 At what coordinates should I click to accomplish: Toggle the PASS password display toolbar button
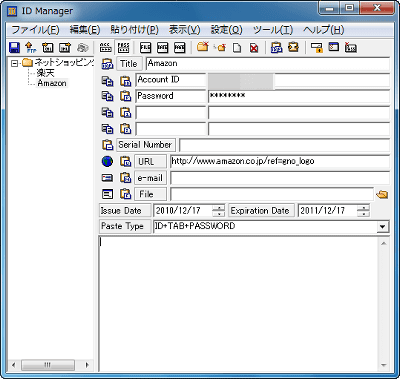(x=124, y=47)
